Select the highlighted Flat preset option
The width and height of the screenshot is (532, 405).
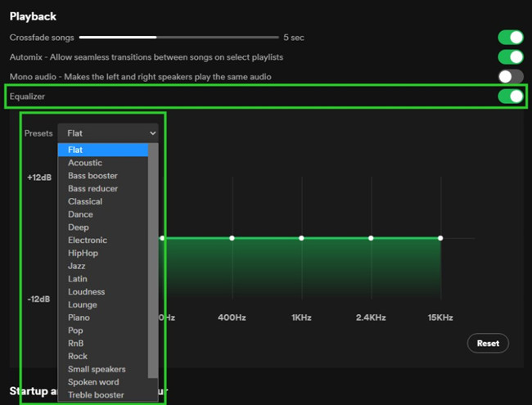click(103, 150)
